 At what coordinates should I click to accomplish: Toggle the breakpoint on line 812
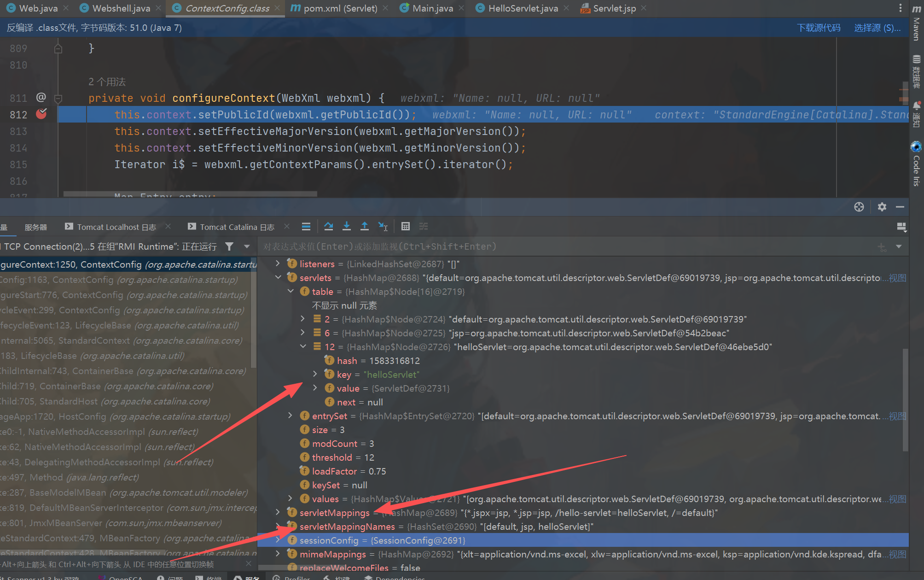(41, 114)
